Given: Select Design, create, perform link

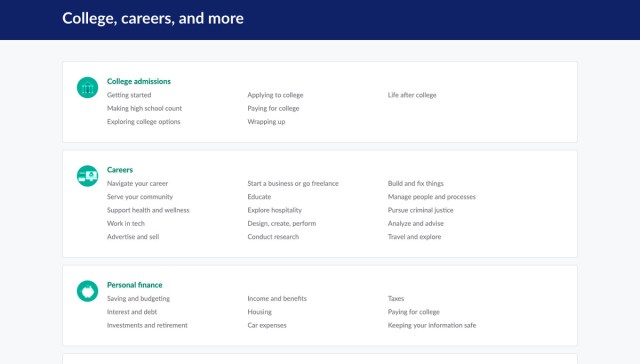Looking at the screenshot, I should pos(282,223).
